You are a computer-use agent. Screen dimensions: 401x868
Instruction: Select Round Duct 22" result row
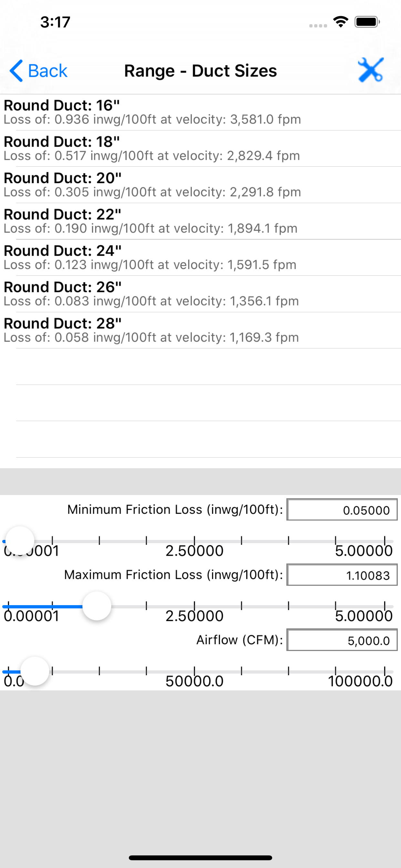point(200,222)
